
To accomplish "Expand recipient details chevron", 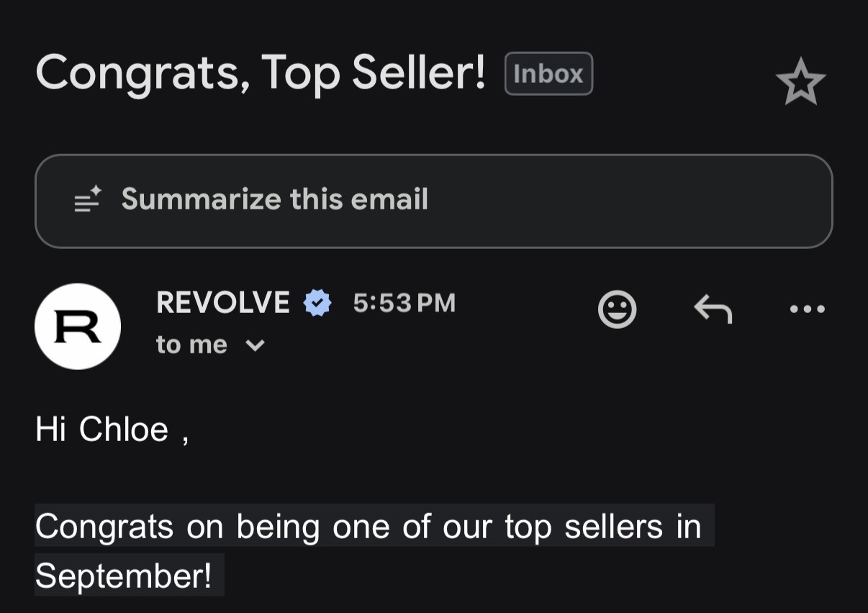I will (x=255, y=346).
